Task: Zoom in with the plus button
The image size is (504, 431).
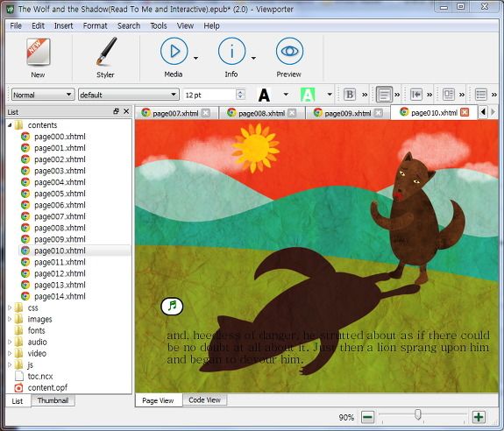Action: pyautogui.click(x=479, y=417)
